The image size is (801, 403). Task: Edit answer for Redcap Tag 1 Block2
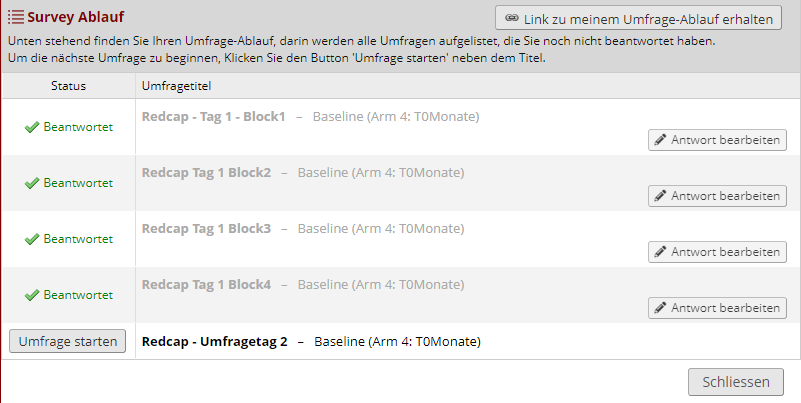coord(717,196)
